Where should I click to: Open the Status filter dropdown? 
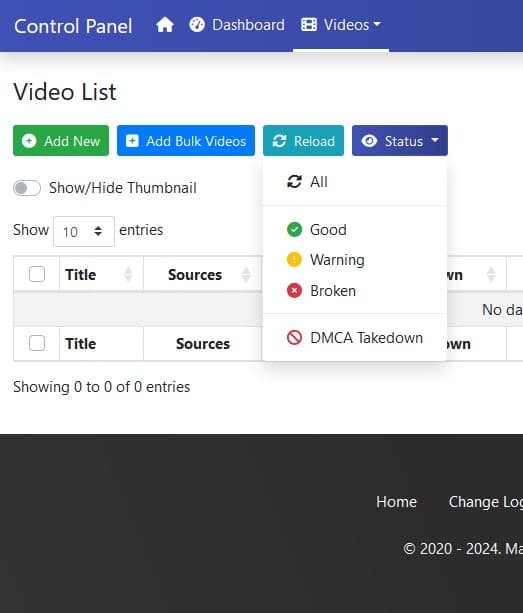click(399, 141)
